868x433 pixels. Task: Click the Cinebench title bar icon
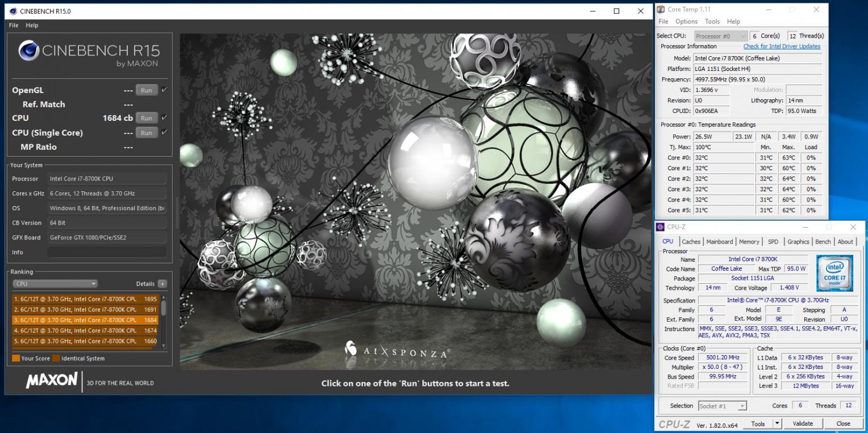tap(12, 11)
